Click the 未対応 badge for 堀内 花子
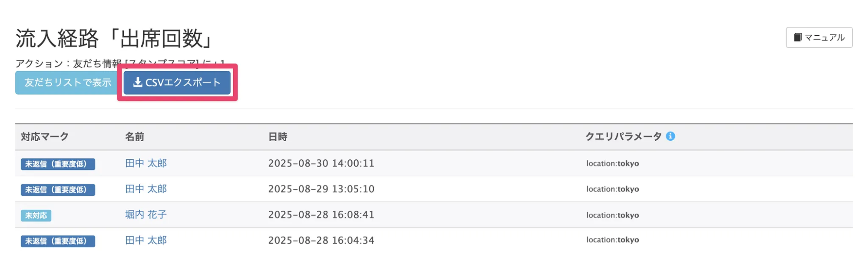 (x=36, y=215)
